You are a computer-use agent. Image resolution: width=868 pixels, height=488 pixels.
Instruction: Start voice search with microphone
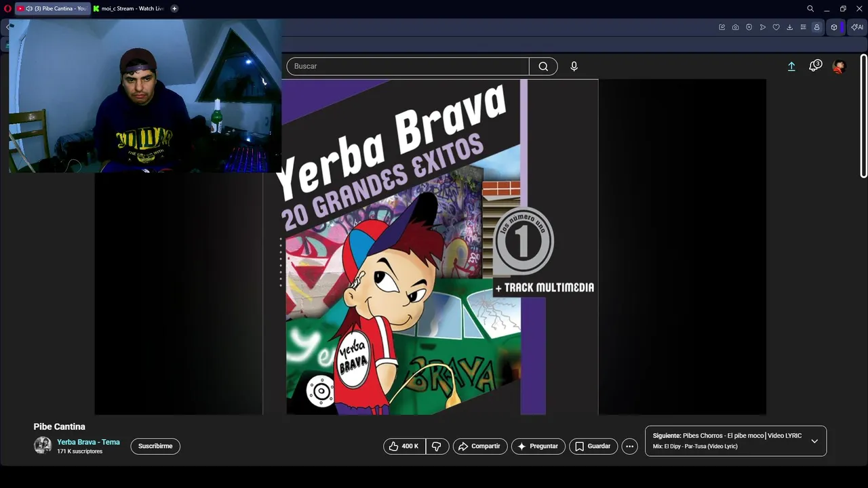click(574, 66)
